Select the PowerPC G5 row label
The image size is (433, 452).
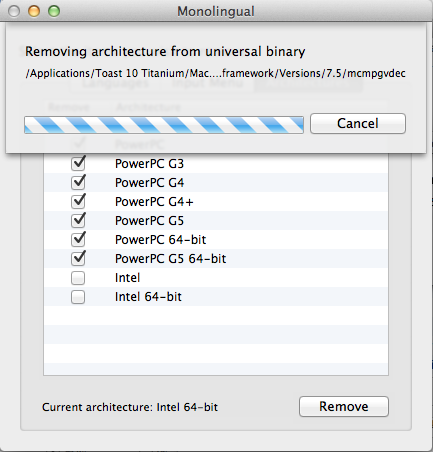(x=149, y=221)
